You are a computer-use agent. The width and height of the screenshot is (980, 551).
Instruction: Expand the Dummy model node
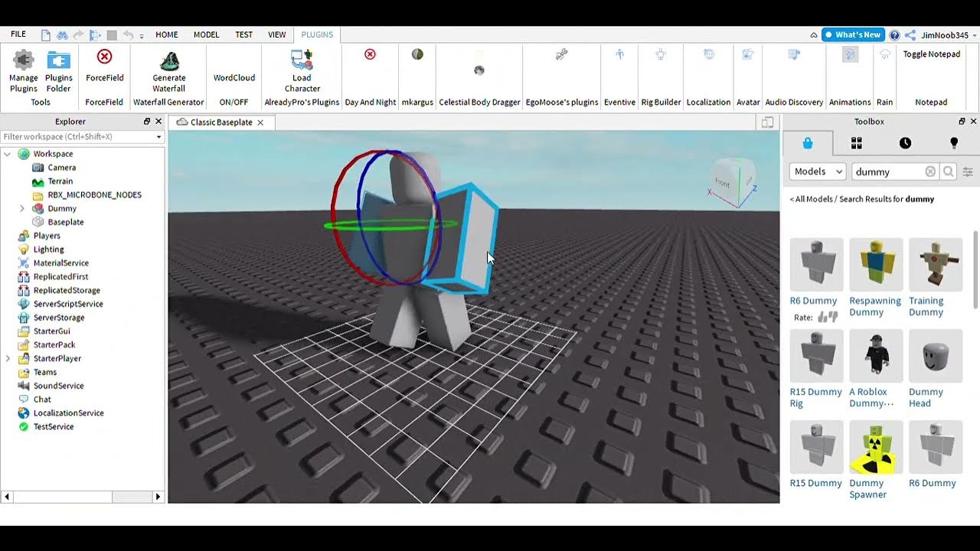coord(22,208)
